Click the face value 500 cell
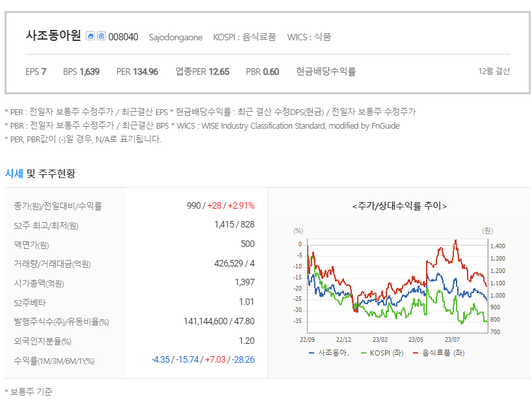532x401 pixels. [x=248, y=244]
